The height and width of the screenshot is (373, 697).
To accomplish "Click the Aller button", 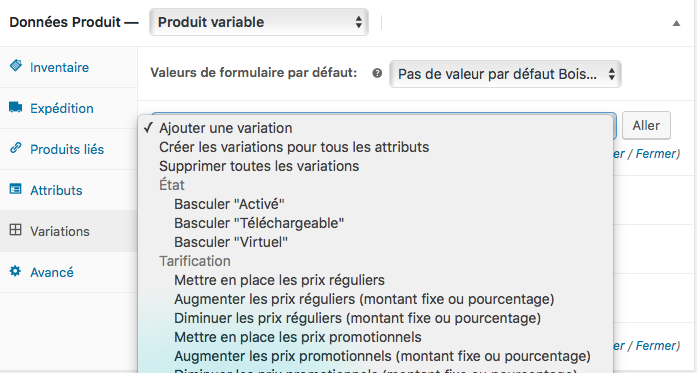I will click(x=646, y=125).
